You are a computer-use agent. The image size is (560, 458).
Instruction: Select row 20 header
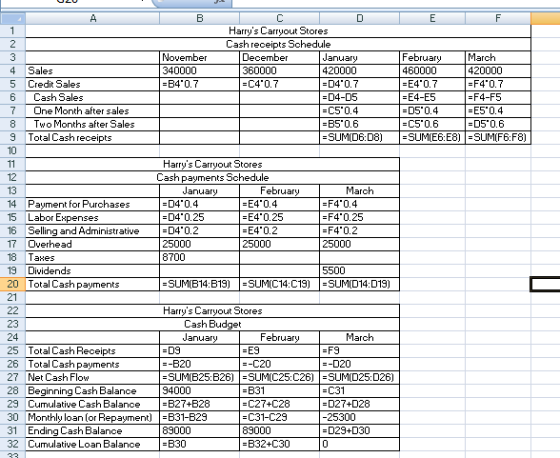click(12, 284)
